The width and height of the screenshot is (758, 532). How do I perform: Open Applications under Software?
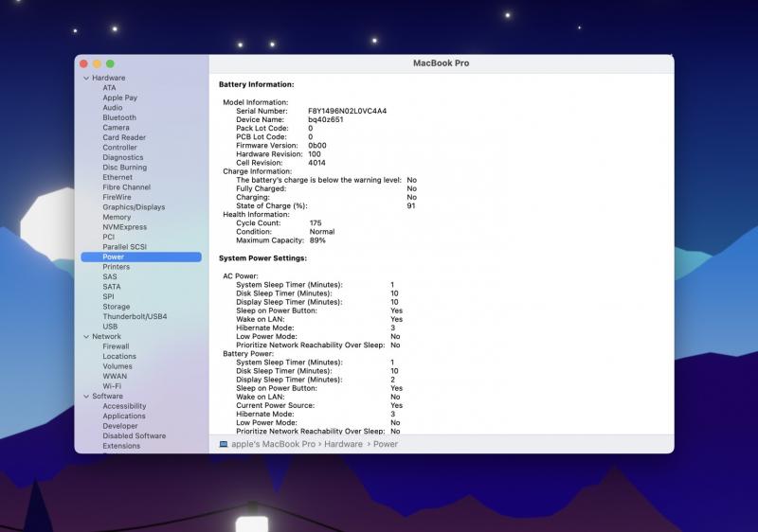click(x=124, y=417)
